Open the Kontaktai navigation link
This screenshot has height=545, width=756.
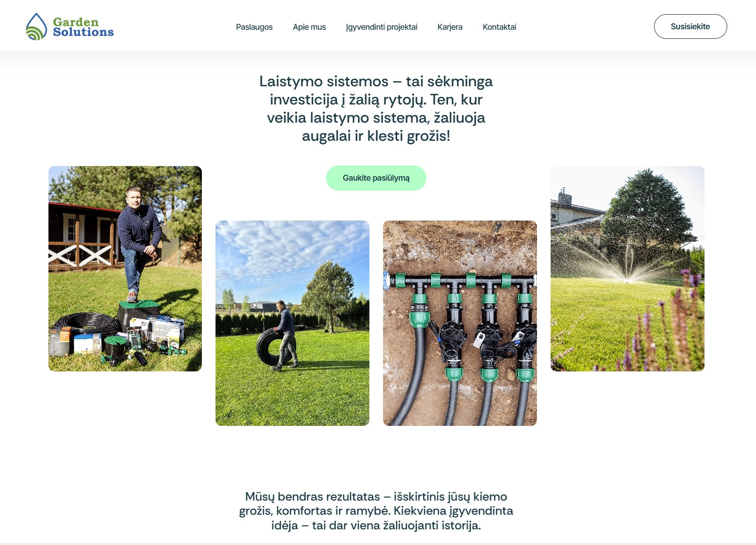coord(499,27)
